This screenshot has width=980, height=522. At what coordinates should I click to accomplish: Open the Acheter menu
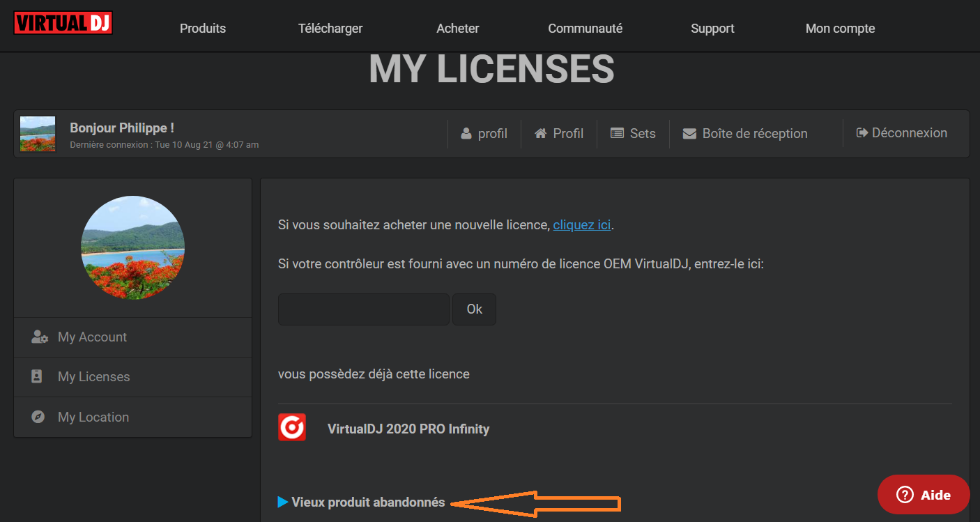458,29
